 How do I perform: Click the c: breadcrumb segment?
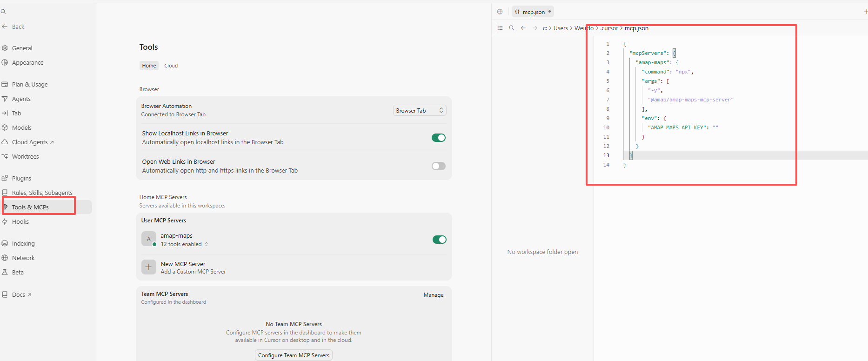[x=545, y=28]
